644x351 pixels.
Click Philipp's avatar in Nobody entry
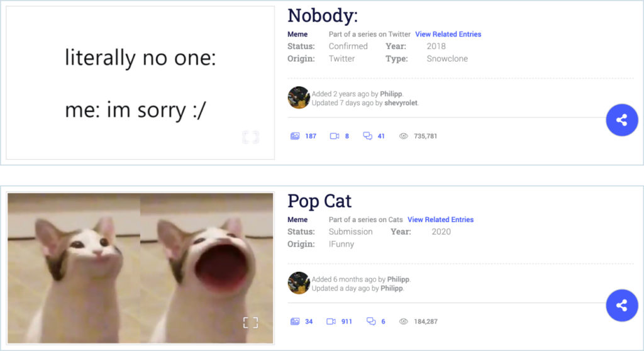point(299,97)
